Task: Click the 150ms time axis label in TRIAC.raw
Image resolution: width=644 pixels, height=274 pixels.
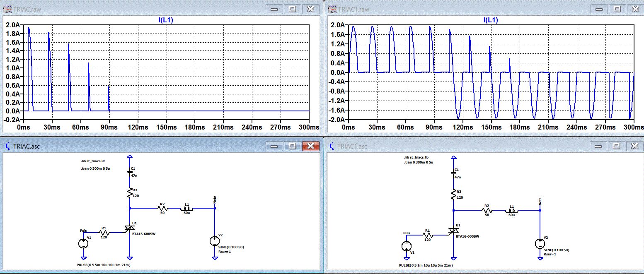Action: click(x=166, y=127)
